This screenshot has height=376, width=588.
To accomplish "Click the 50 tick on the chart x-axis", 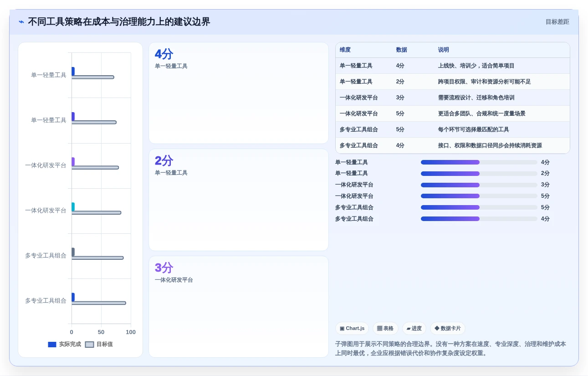I will coord(101,332).
